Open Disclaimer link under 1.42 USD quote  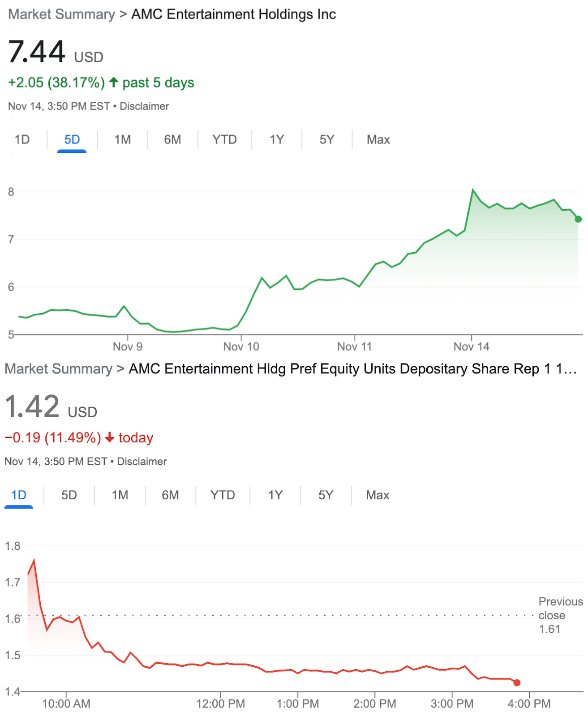pos(142,462)
